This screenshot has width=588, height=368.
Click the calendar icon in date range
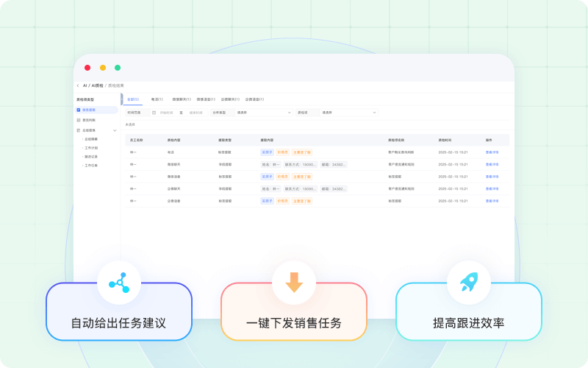point(154,113)
